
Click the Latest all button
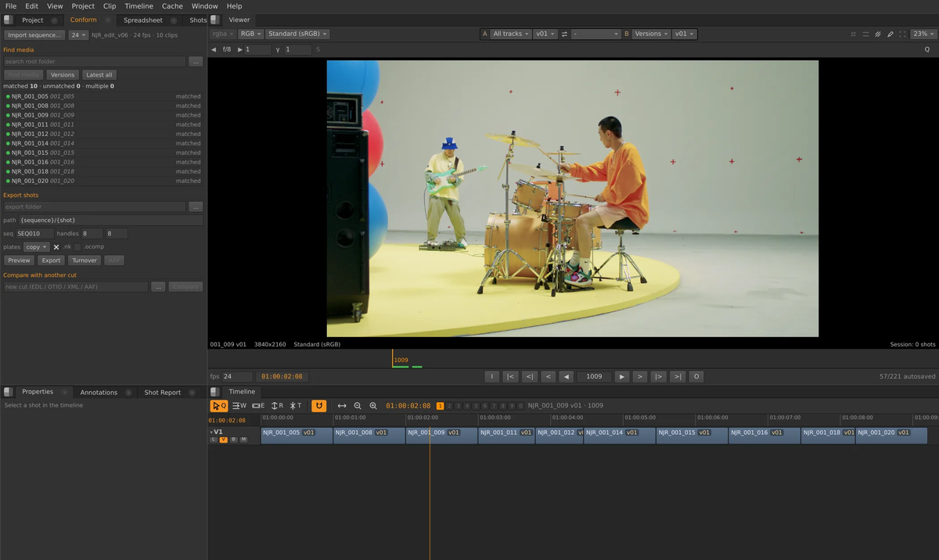[99, 75]
